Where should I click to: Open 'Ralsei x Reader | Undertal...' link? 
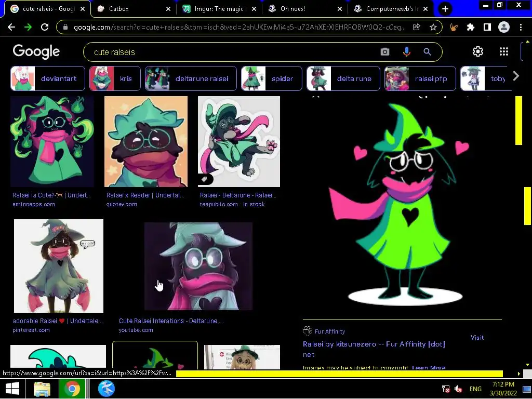(145, 195)
